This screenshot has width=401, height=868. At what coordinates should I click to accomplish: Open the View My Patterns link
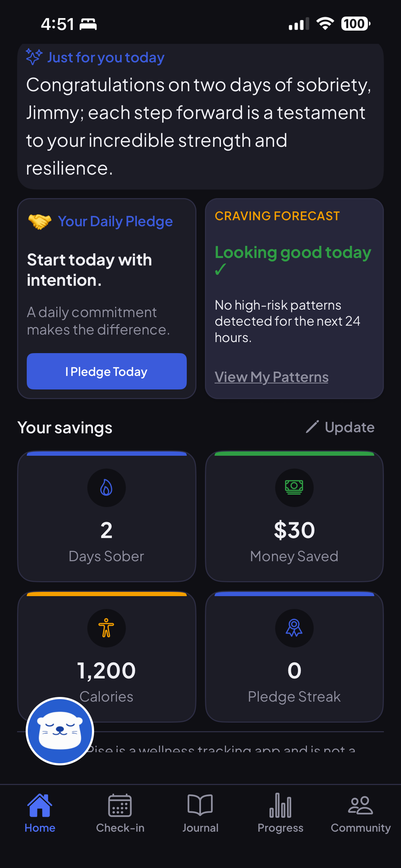coord(272,377)
